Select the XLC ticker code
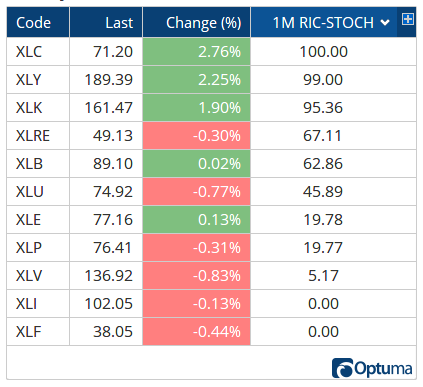 (29, 52)
